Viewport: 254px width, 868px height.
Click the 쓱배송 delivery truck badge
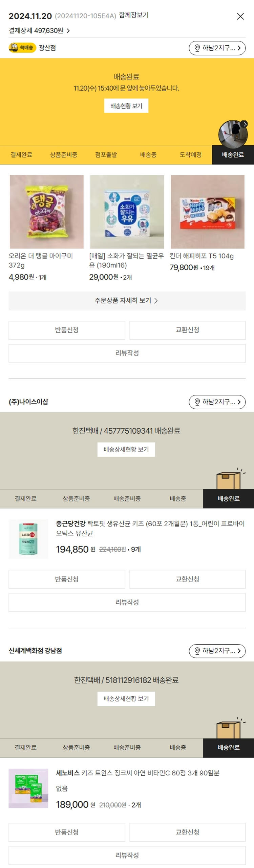[22, 48]
